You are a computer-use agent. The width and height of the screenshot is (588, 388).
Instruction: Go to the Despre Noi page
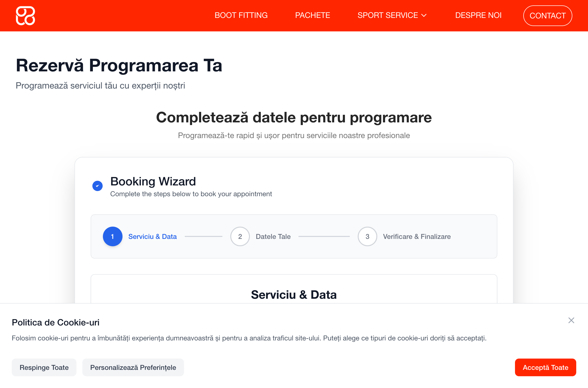(x=478, y=15)
